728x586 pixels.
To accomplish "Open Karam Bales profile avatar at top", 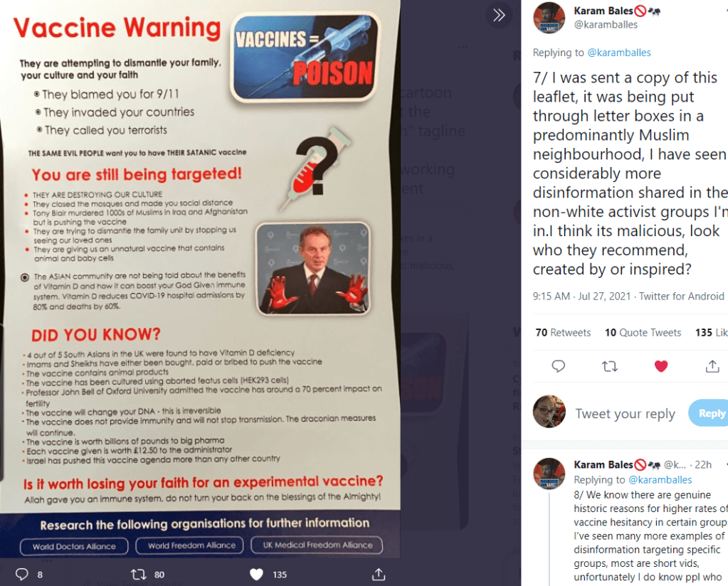I will coord(549,18).
